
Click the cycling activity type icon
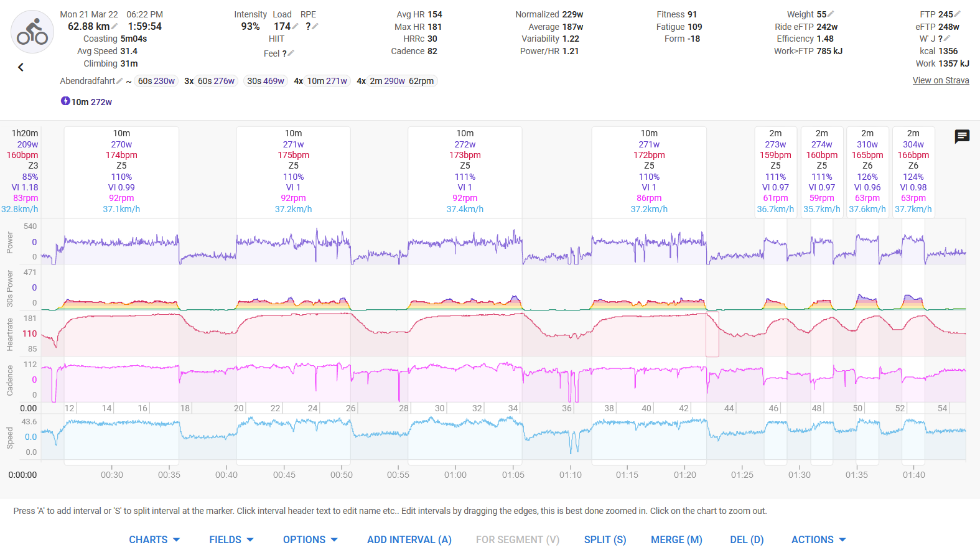(32, 32)
